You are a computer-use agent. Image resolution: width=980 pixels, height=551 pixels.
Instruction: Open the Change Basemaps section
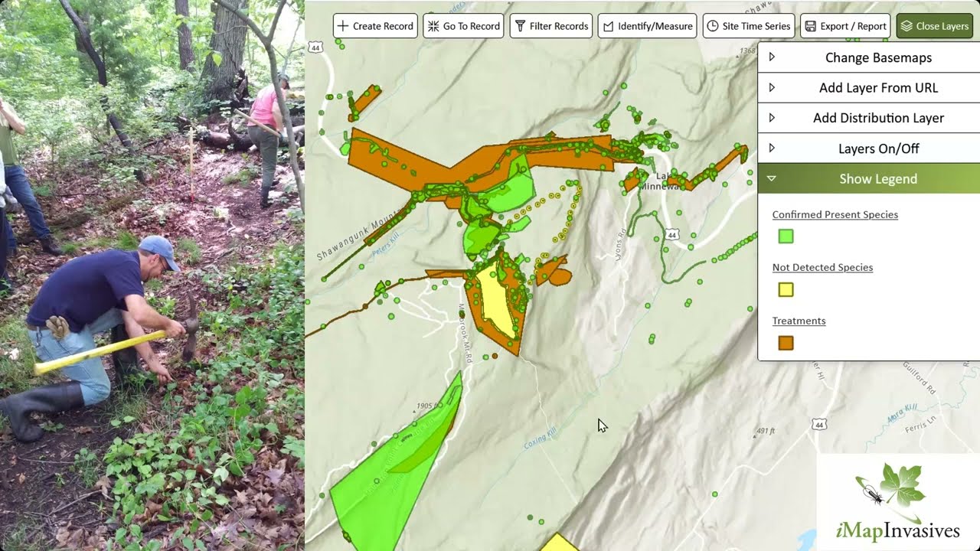(869, 57)
